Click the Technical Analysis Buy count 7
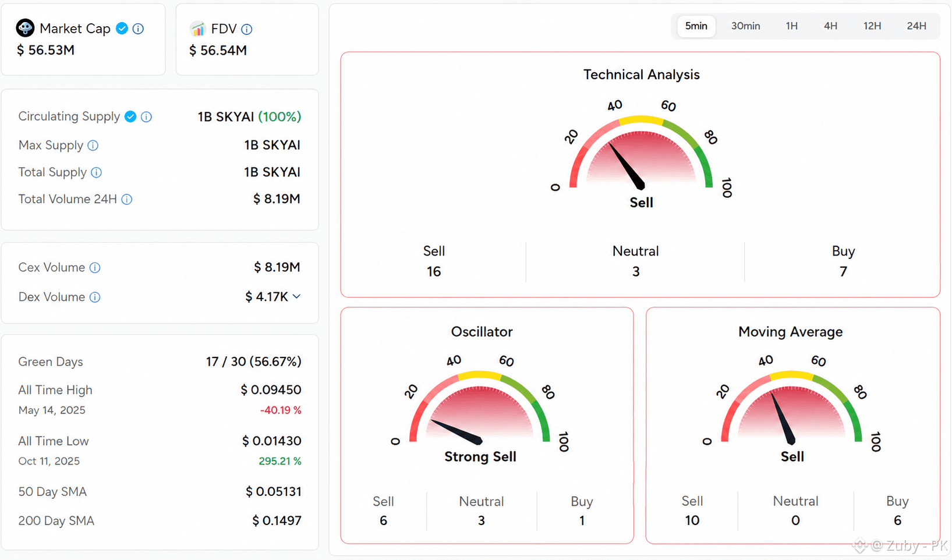Screen dimensions: 952x560 point(843,272)
